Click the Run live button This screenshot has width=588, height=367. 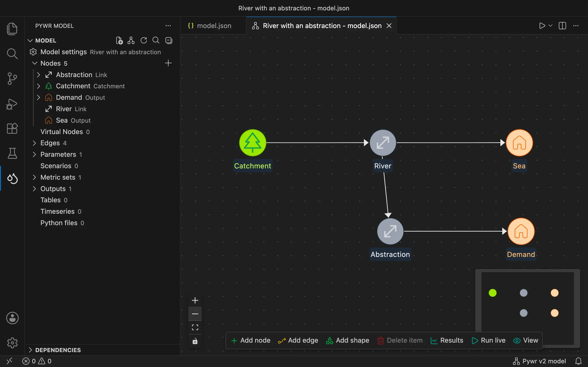488,340
